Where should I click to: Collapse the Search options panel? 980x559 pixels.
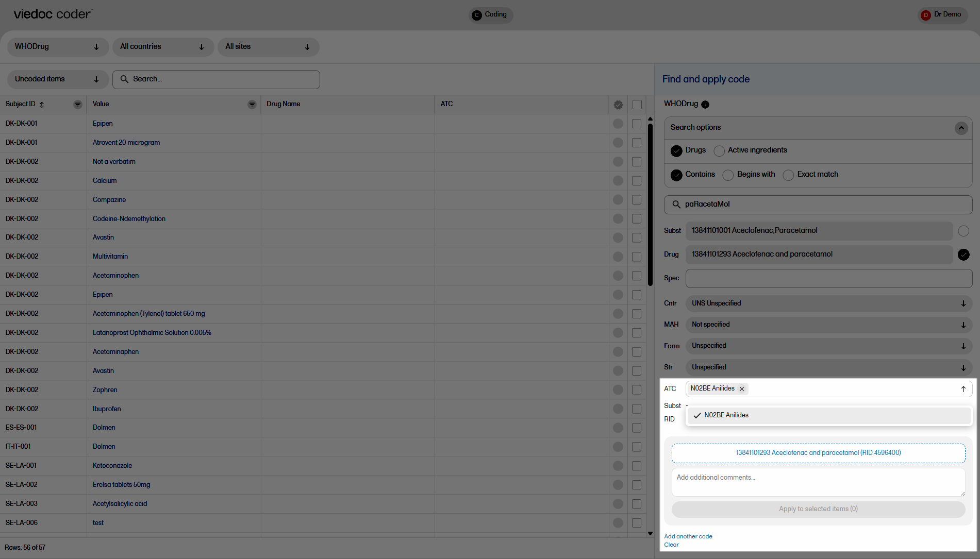pyautogui.click(x=961, y=128)
